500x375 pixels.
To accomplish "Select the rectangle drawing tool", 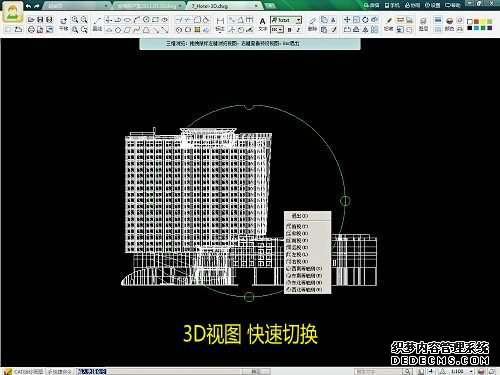I will coord(155,20).
